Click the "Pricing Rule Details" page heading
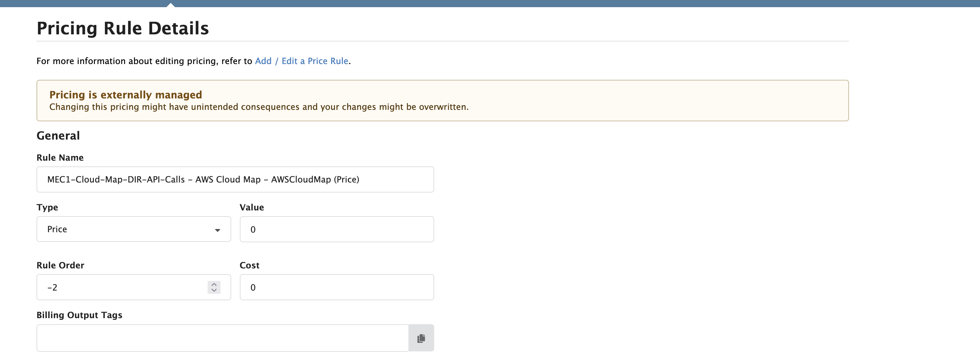Image resolution: width=980 pixels, height=360 pixels. pyautogui.click(x=122, y=28)
